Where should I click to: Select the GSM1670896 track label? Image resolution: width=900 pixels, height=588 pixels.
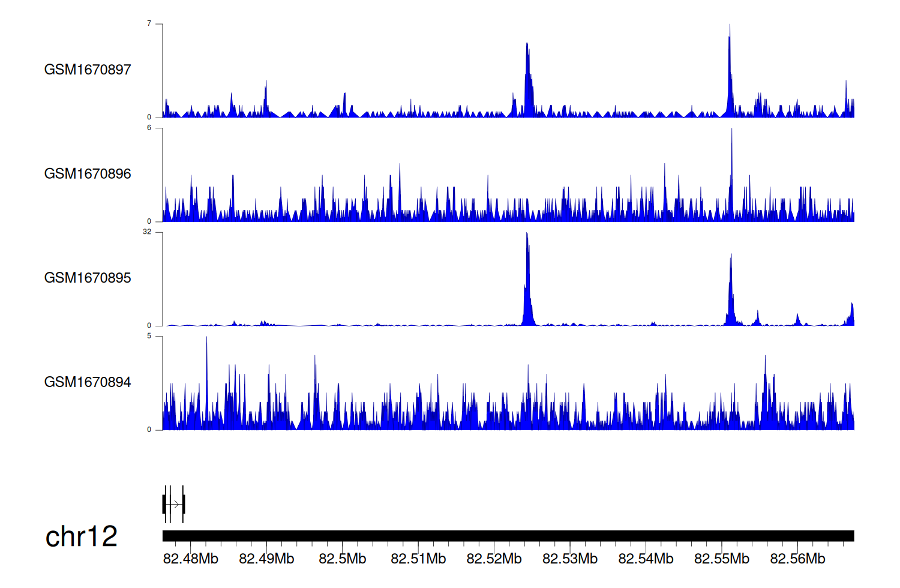coord(88,174)
